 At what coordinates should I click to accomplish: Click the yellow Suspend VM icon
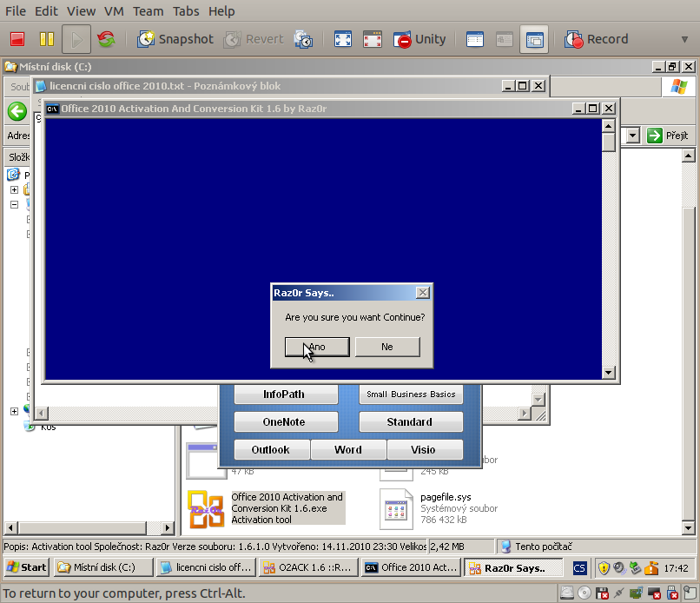[46, 39]
